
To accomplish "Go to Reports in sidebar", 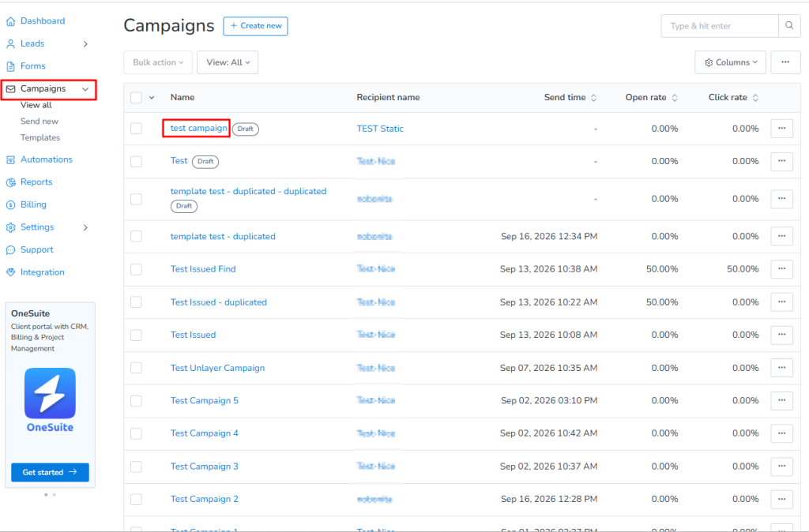I will (x=36, y=182).
